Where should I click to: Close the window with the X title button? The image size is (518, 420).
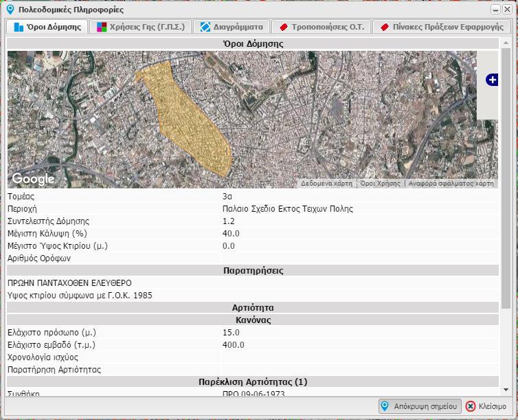pos(507,10)
